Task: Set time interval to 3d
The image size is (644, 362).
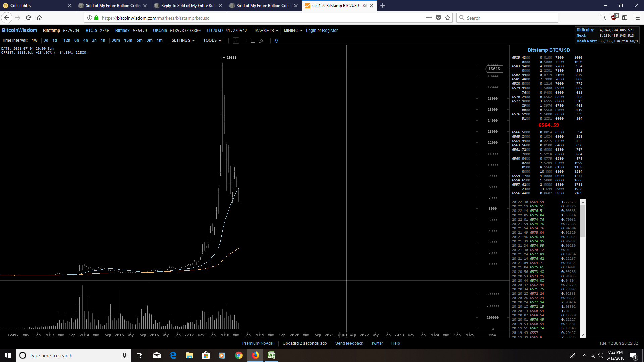Action: [x=46, y=40]
